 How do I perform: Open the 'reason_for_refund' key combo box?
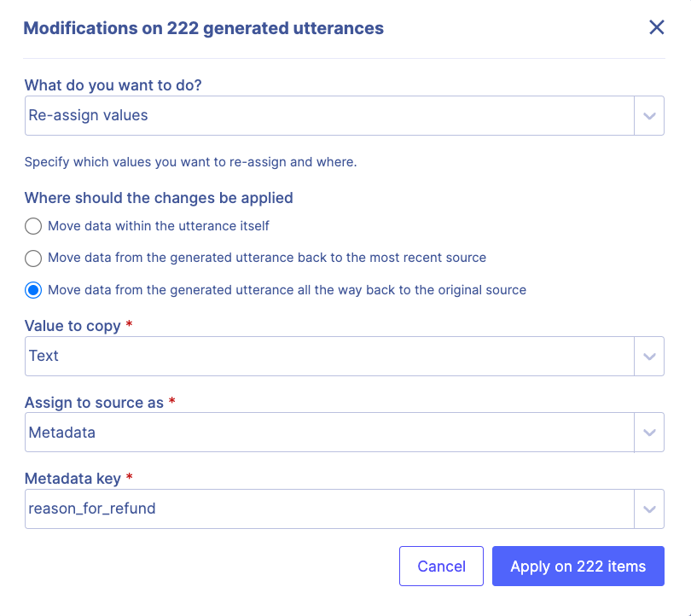(x=328, y=509)
